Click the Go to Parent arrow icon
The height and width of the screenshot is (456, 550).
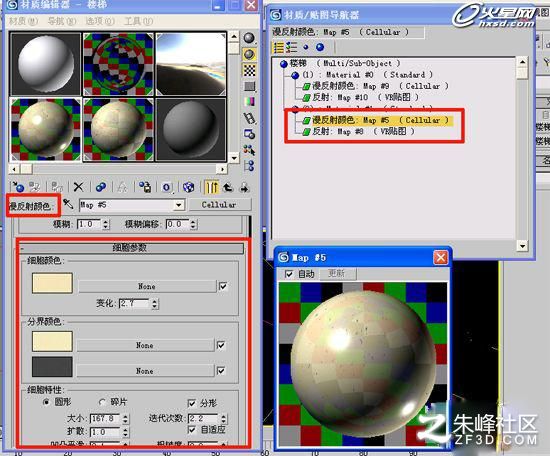[x=228, y=188]
